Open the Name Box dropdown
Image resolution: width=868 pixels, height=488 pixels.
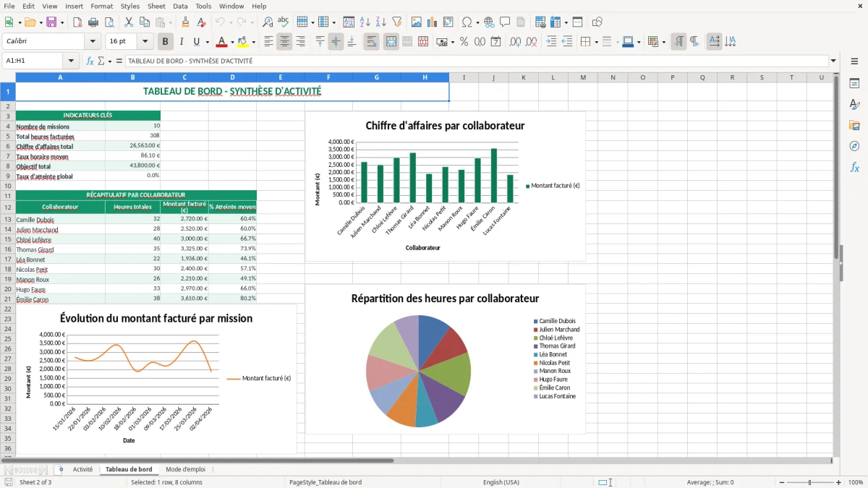click(71, 61)
